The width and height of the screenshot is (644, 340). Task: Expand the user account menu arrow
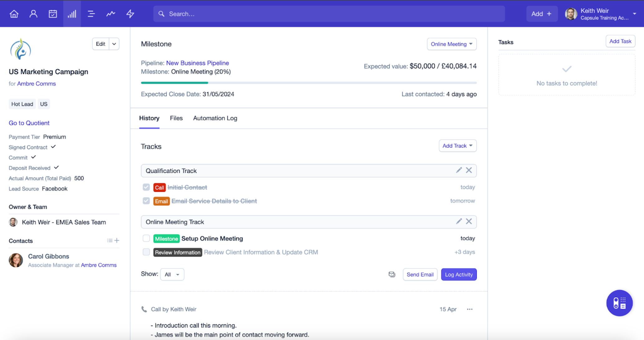pyautogui.click(x=634, y=14)
